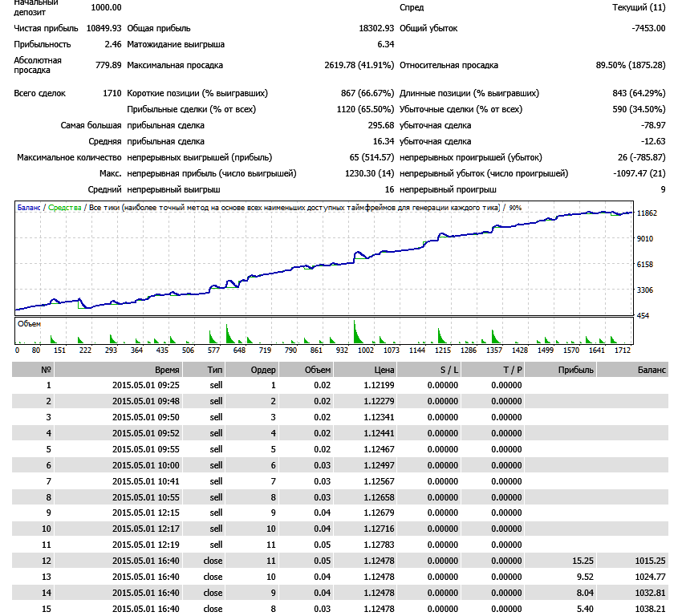This screenshot has width=678, height=616.
Task: Click profit cell 15.25
Action: click(x=583, y=560)
